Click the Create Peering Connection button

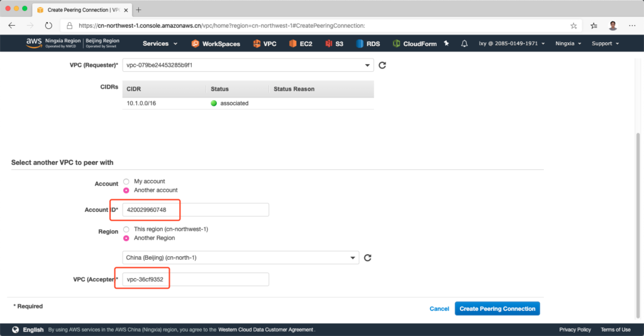tap(497, 309)
